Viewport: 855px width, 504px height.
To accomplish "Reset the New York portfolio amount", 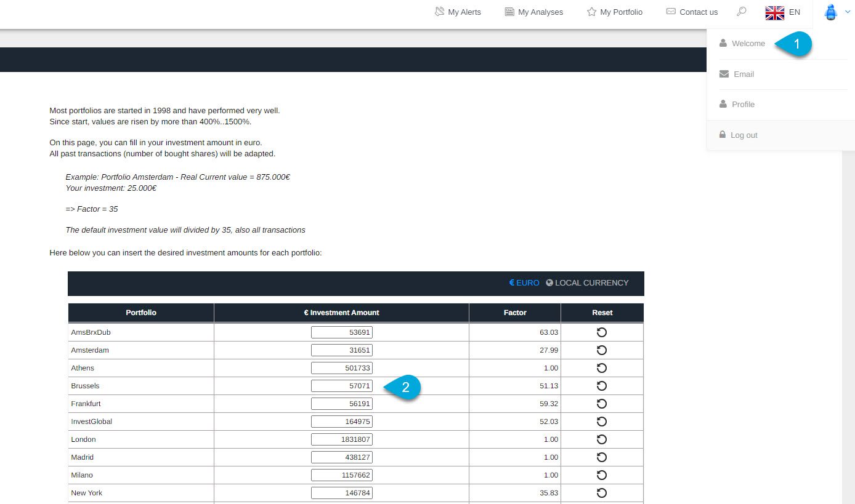I will tap(602, 493).
